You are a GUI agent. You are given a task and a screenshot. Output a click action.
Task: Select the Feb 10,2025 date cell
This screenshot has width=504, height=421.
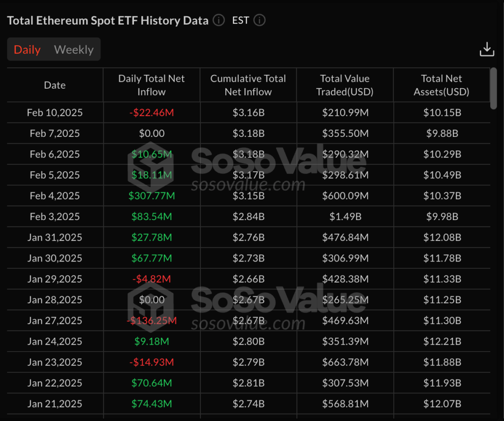pyautogui.click(x=55, y=113)
